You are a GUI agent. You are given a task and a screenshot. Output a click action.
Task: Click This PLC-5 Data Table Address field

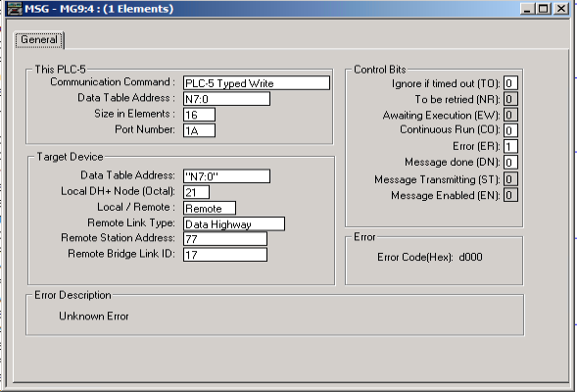click(x=226, y=99)
